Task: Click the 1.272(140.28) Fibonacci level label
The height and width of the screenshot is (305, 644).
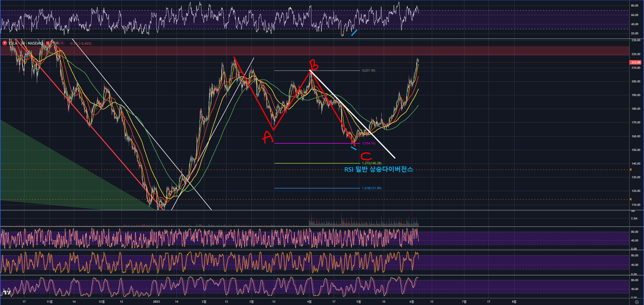Action: [371, 163]
